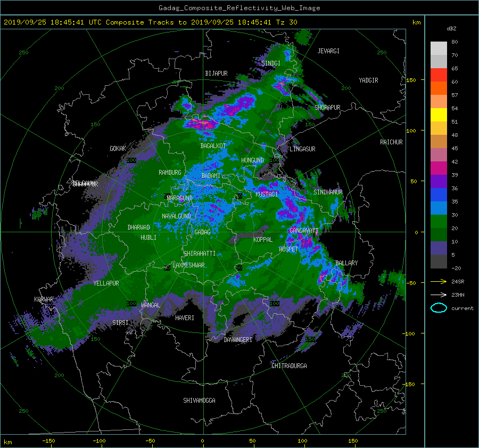Click the HANGAL town label
Screen dimensions: 479x448
(x=150, y=305)
